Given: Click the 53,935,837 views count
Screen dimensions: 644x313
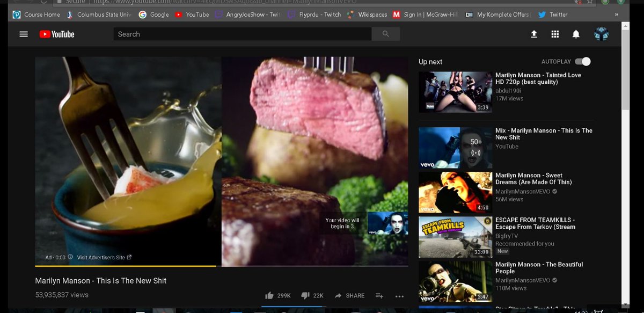Looking at the screenshot, I should tap(62, 295).
